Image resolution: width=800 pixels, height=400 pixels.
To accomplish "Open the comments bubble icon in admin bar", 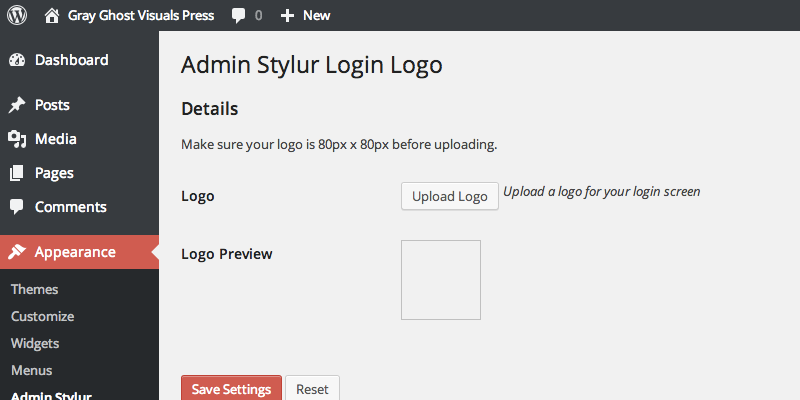I will pyautogui.click(x=238, y=15).
